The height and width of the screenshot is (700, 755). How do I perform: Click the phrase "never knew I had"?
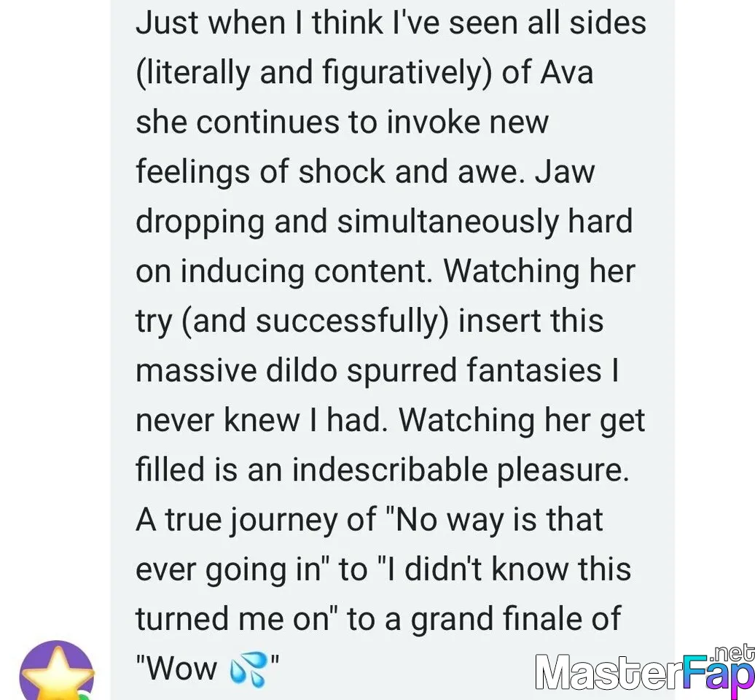click(x=260, y=419)
